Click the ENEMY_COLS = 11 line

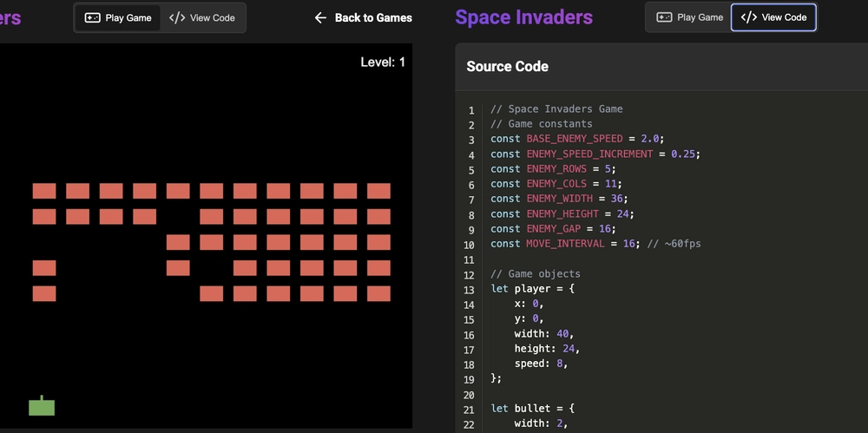click(x=556, y=184)
